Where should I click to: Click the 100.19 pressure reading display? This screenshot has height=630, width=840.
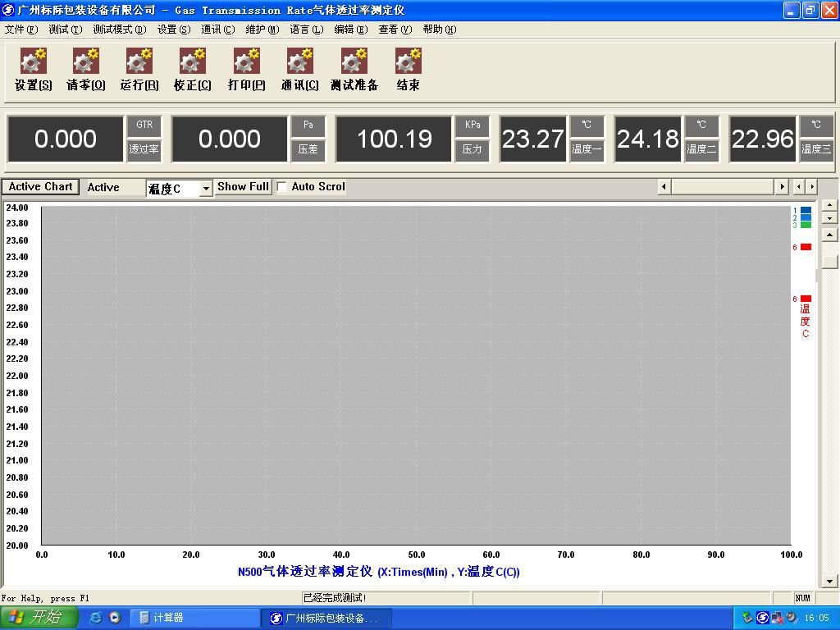(x=394, y=139)
